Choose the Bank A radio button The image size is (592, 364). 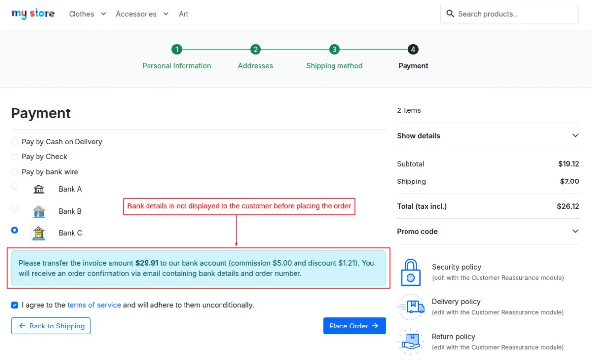point(15,186)
